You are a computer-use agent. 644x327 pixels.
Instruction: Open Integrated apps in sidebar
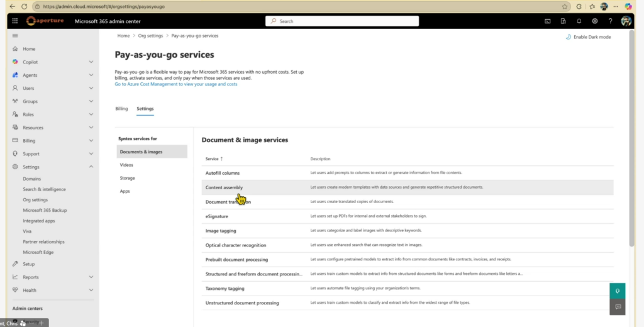pos(38,221)
